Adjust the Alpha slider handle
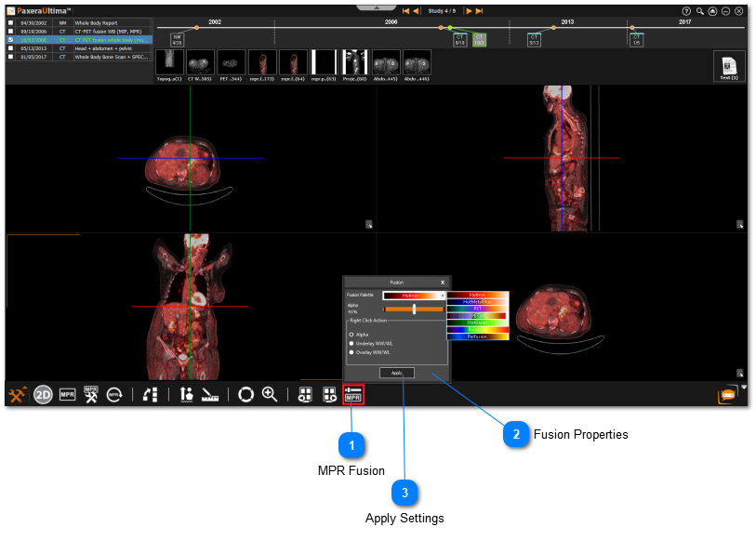 tap(414, 310)
